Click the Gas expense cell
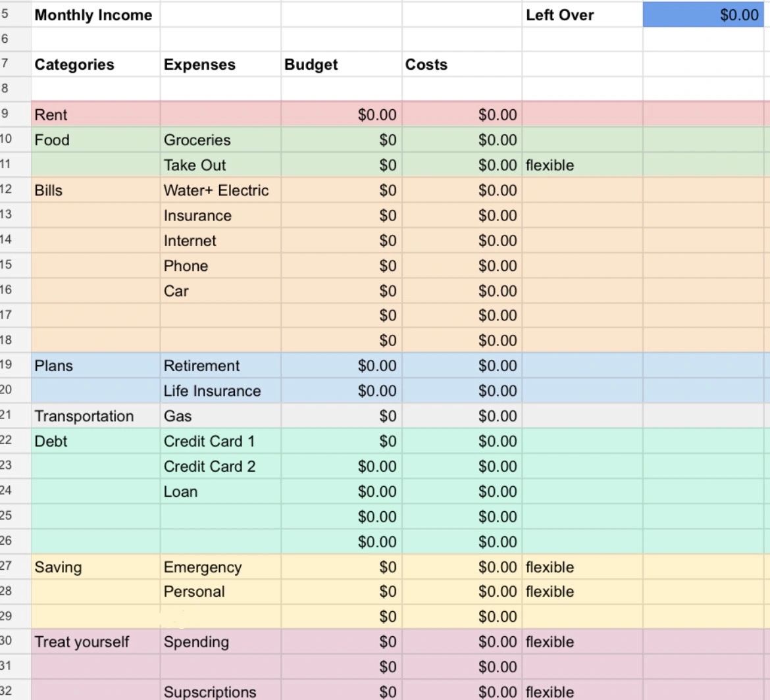 [220, 416]
